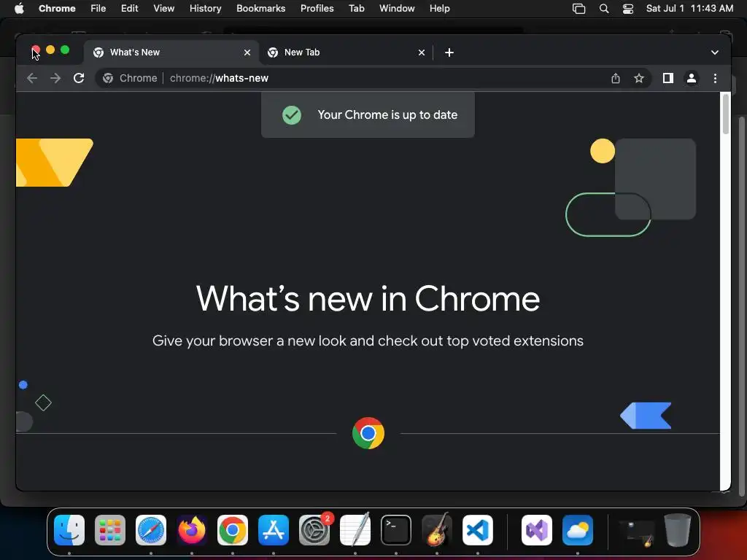
Task: Open Chrome's three-dot menu
Action: click(x=715, y=78)
